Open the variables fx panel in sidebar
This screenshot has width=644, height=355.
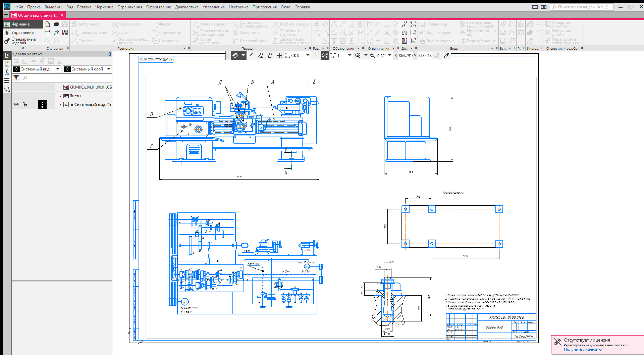click(x=7, y=72)
